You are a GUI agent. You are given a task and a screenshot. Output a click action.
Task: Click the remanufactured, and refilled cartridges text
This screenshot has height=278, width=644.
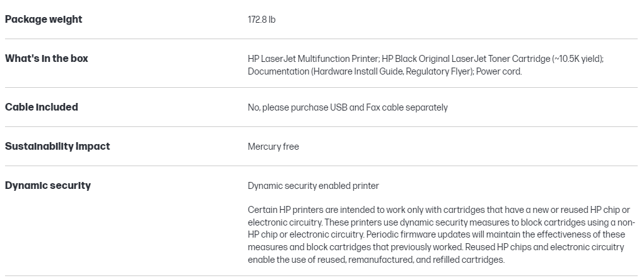pos(429,260)
